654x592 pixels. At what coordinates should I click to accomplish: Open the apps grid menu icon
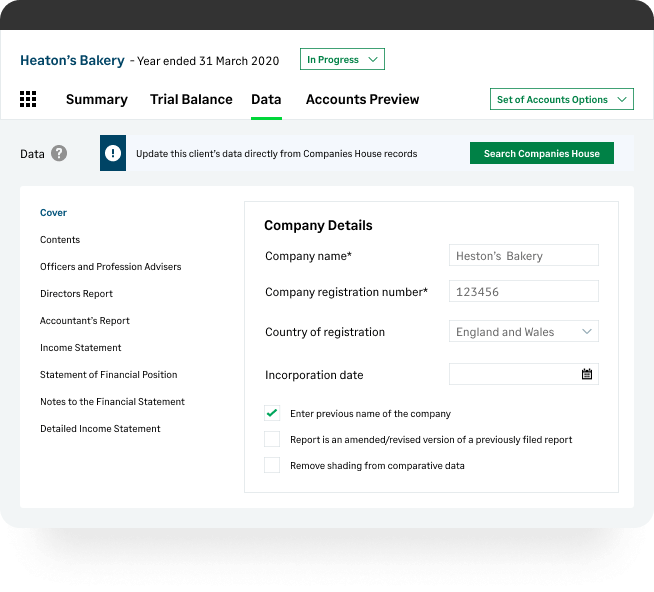28,99
